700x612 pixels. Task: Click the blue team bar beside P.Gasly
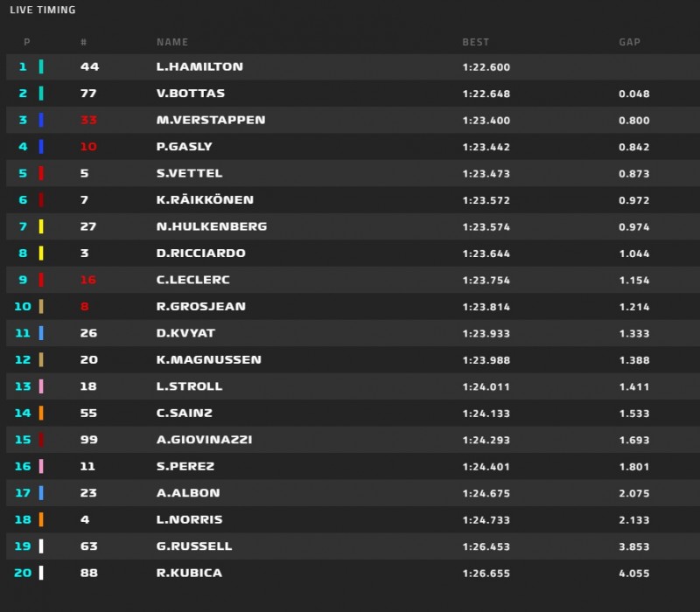(41, 146)
